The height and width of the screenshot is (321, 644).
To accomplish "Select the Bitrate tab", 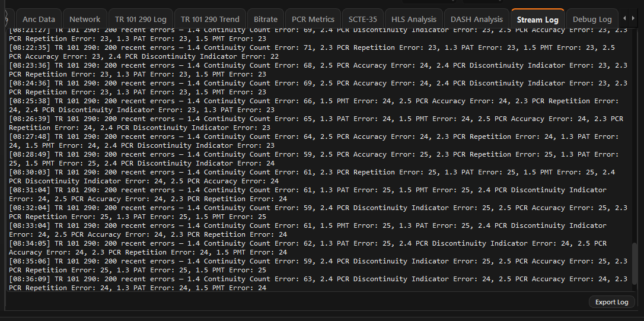I will coord(265,19).
